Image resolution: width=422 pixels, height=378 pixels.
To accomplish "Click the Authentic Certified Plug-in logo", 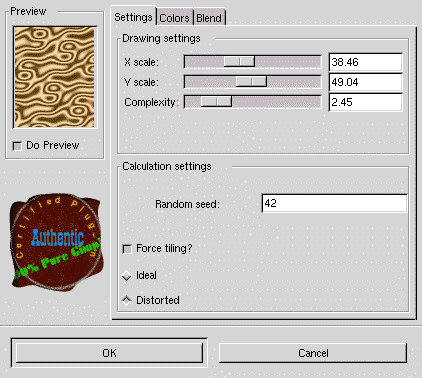I will [x=55, y=242].
